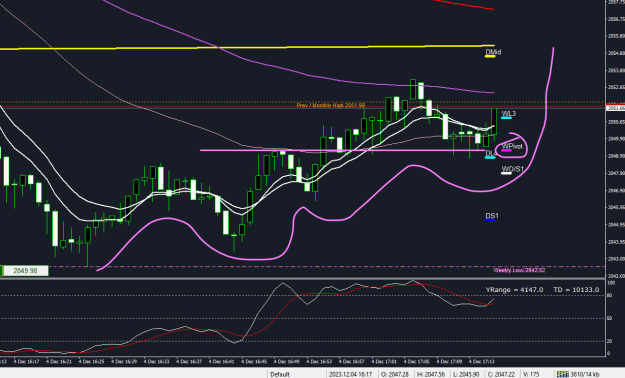
Task: Click the 4 Dec 17:13 time label
Action: point(482,362)
